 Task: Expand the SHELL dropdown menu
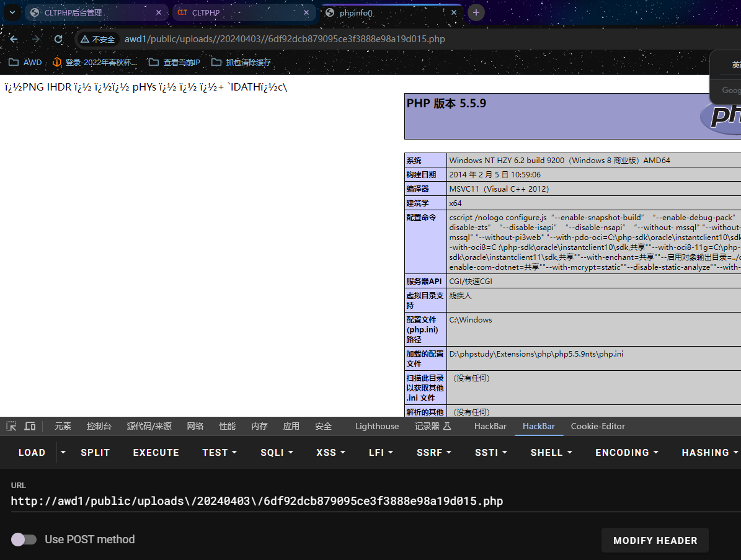point(551,453)
